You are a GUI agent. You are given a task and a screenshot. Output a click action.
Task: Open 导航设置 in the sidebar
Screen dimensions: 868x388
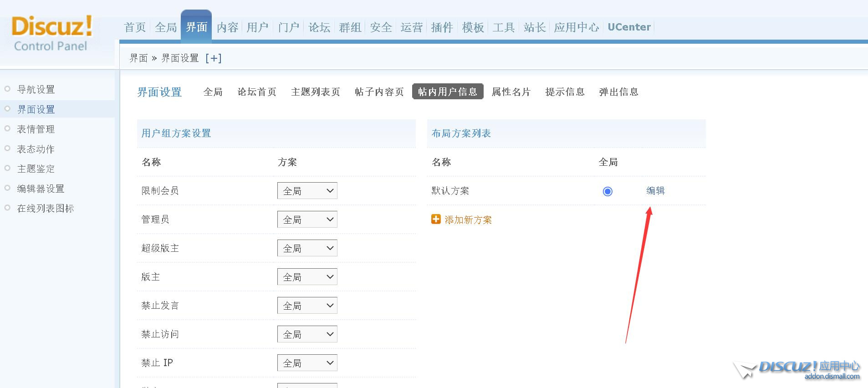36,90
